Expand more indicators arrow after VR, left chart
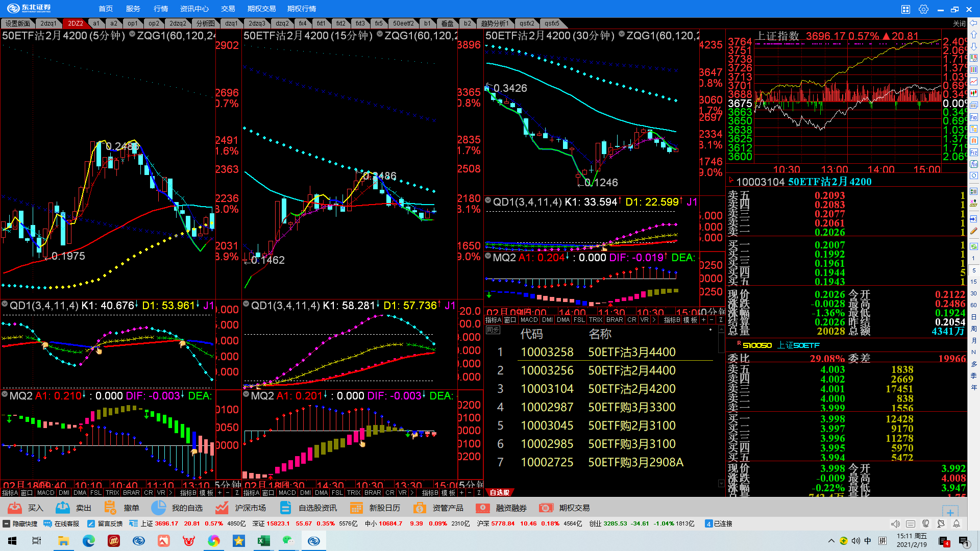The image size is (980, 551). tap(170, 493)
